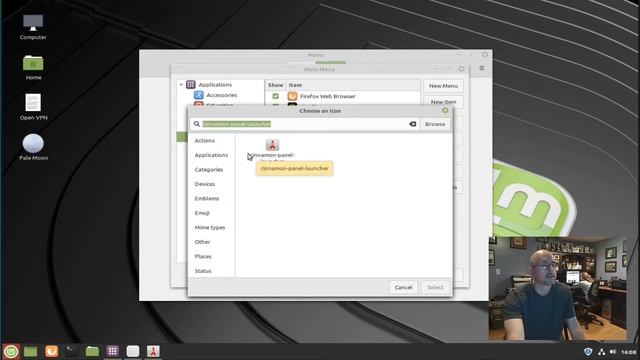
Task: Confirm with the Select button
Action: 435,287
